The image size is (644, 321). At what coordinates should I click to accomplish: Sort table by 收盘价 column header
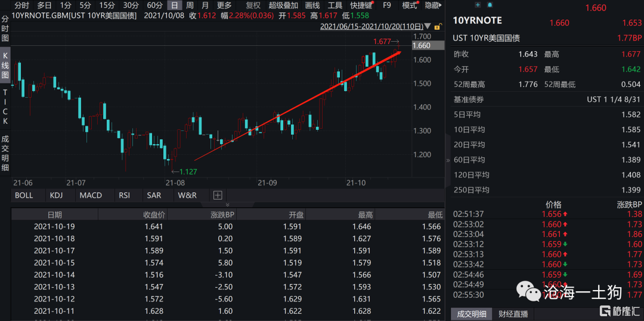tap(154, 215)
